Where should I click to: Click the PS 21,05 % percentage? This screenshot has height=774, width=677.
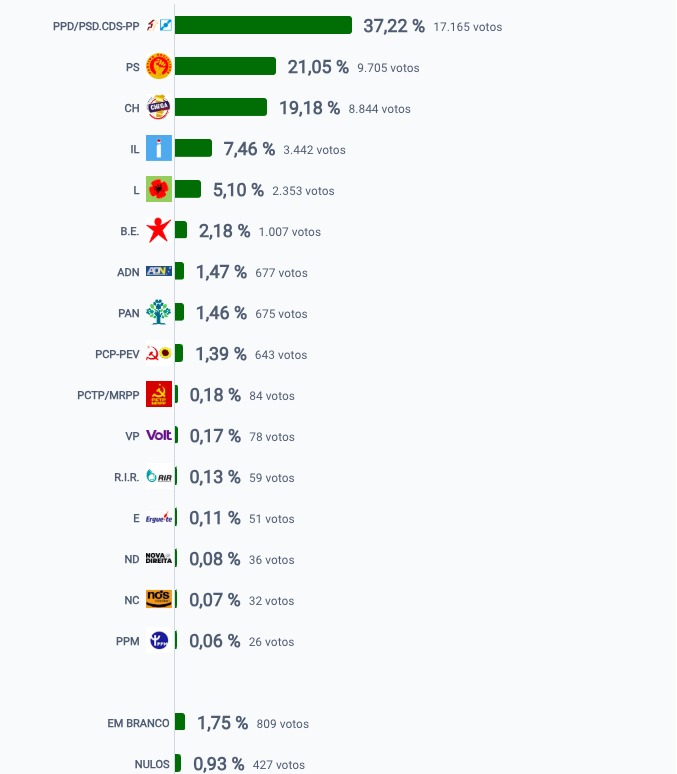tap(318, 67)
